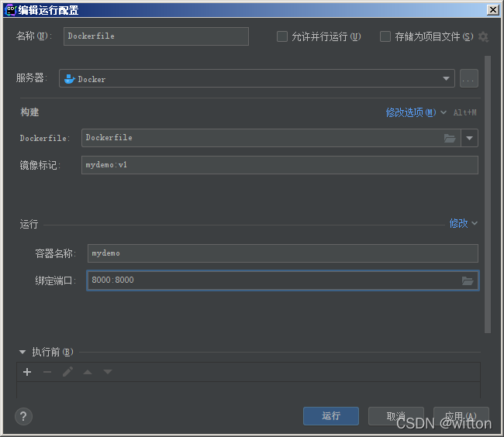This screenshot has height=437, width=504.
Task: Open the 修改选项 build options menu
Action: point(416,112)
